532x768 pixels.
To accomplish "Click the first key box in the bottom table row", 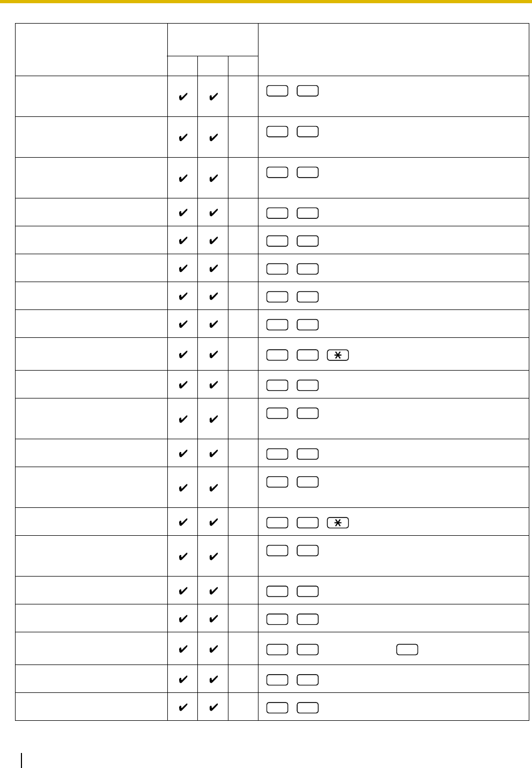I will pos(277,707).
